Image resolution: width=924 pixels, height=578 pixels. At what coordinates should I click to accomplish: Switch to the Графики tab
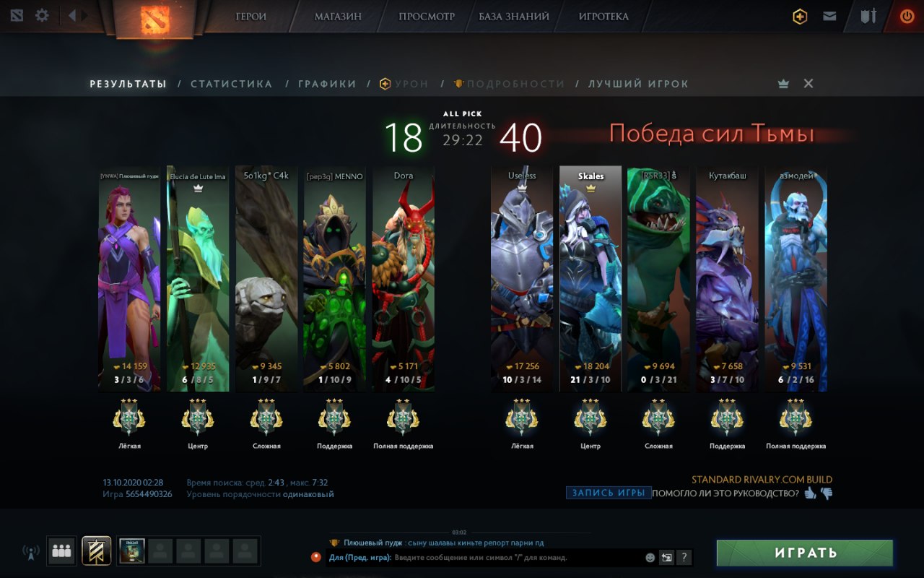click(x=328, y=84)
